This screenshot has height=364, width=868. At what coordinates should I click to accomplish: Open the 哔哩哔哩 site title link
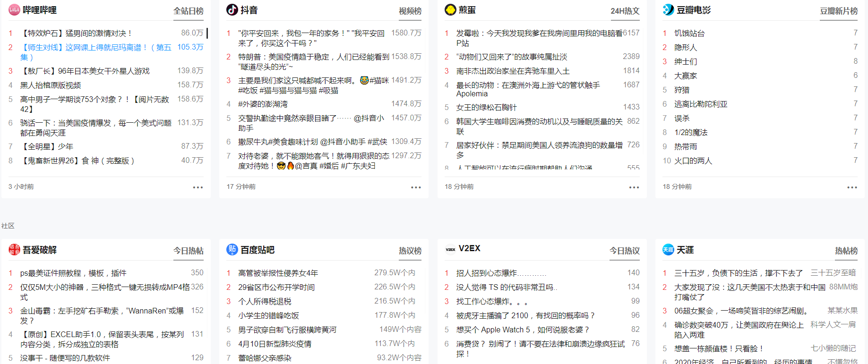tap(40, 10)
